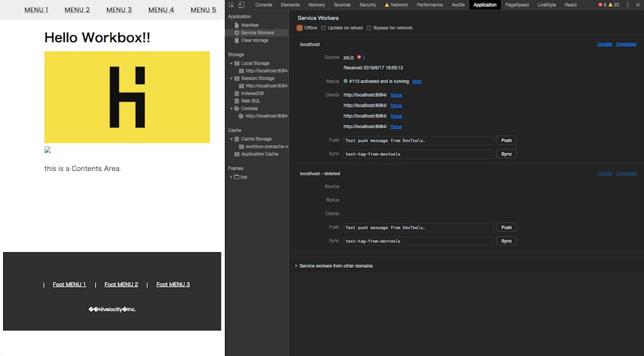Open the sw.js source link

coord(348,57)
